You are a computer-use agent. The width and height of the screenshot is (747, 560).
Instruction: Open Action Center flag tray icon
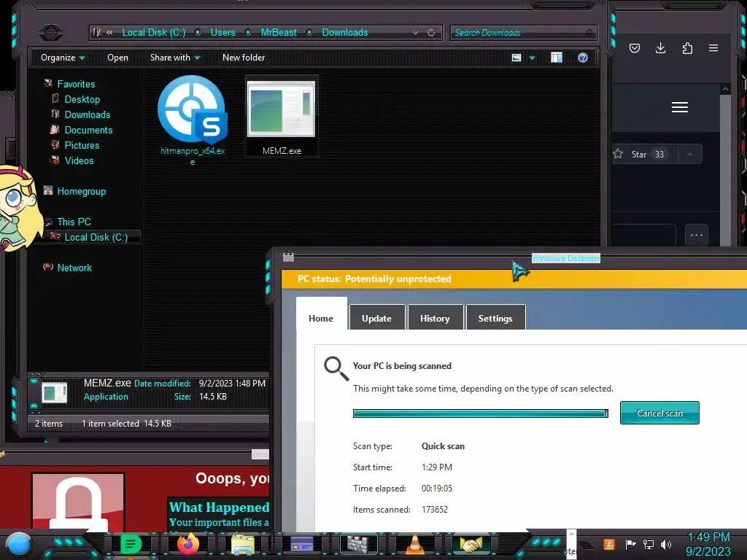pyautogui.click(x=630, y=544)
